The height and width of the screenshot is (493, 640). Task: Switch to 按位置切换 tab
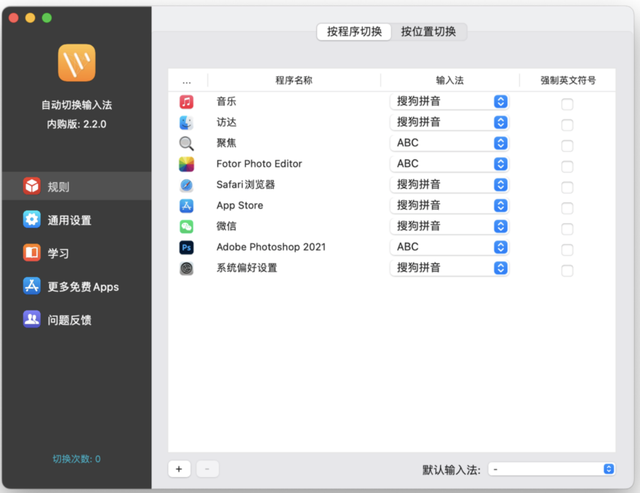tap(428, 32)
